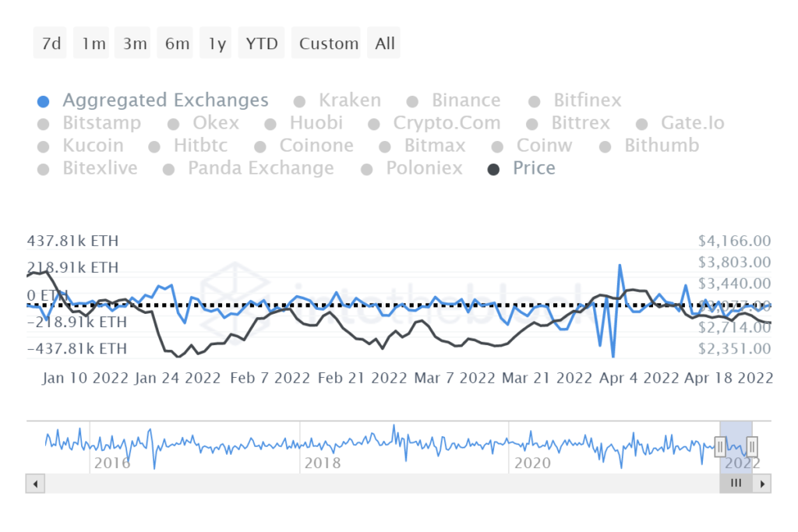Toggle Coinw series in legend

pos(531,146)
